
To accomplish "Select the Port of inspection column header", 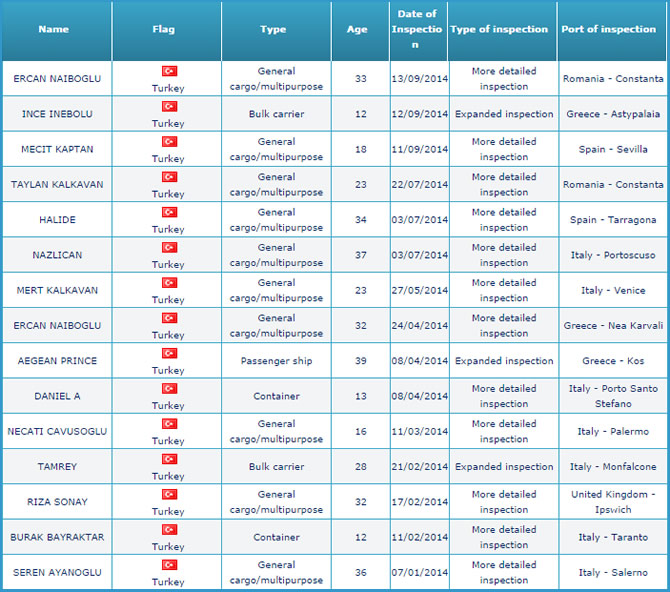I will coord(608,30).
